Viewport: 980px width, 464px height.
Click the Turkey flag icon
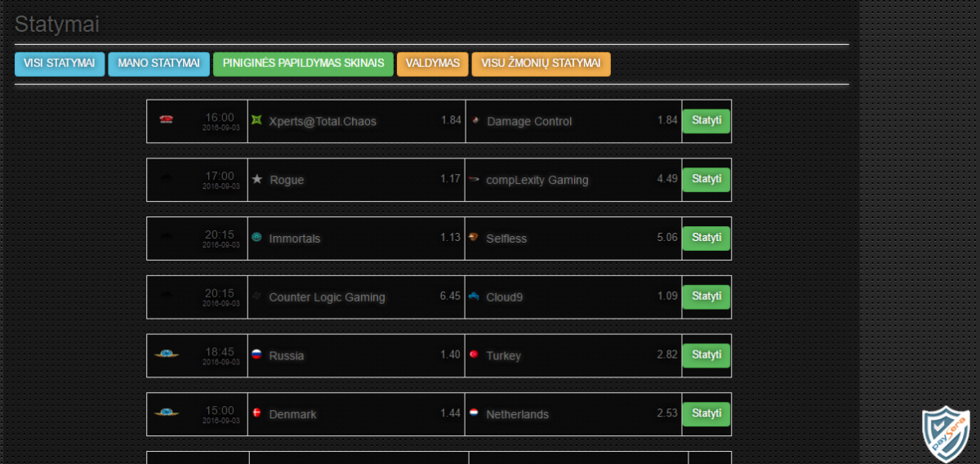coord(474,355)
